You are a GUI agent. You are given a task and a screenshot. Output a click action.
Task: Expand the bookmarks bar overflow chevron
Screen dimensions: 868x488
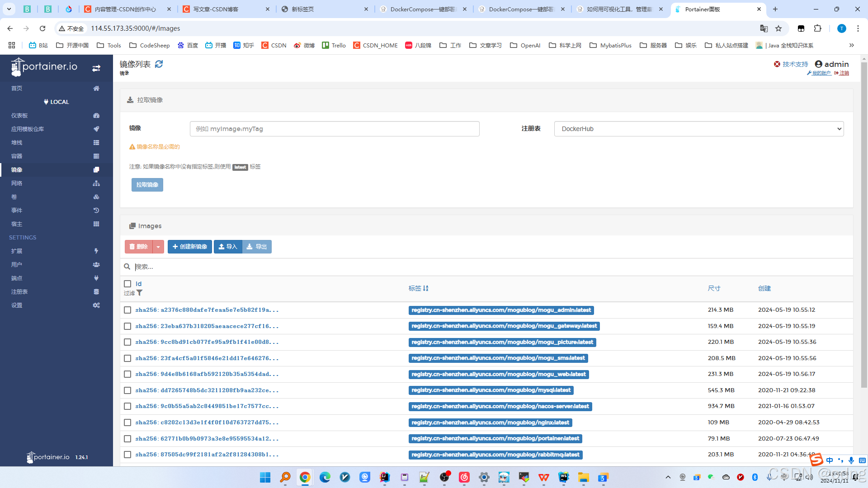click(851, 45)
